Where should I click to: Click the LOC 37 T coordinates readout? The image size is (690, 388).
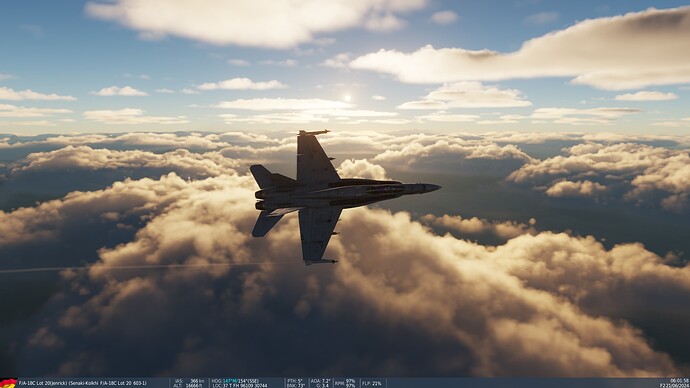tap(240, 385)
